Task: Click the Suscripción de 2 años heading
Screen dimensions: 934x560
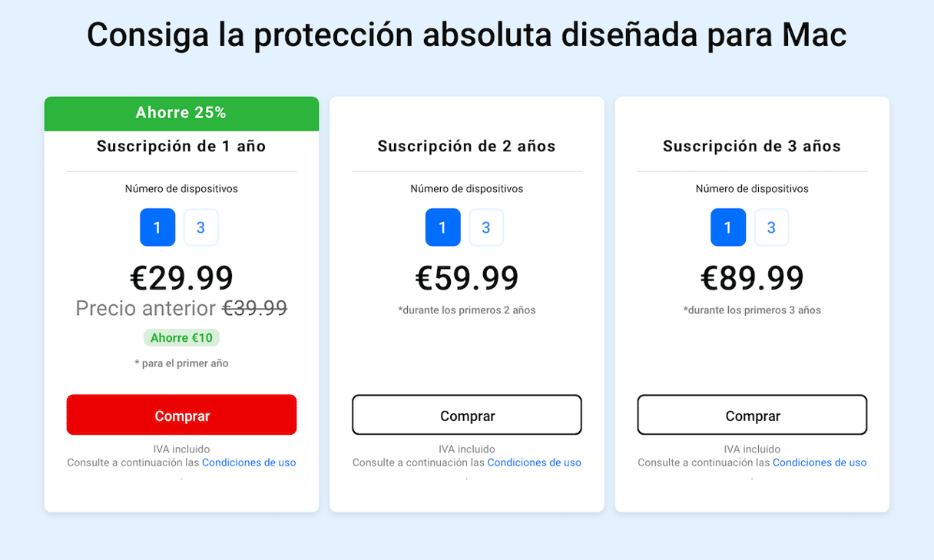Action: [467, 146]
